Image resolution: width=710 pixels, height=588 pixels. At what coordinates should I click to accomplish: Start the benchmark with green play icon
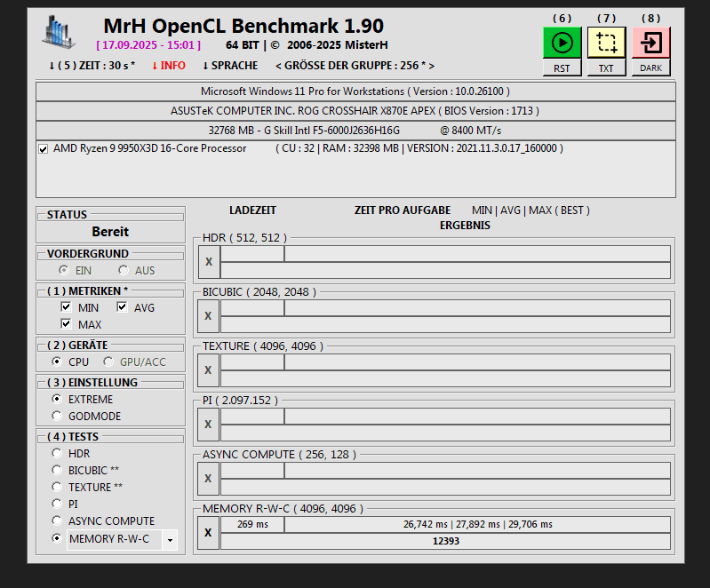pos(562,43)
